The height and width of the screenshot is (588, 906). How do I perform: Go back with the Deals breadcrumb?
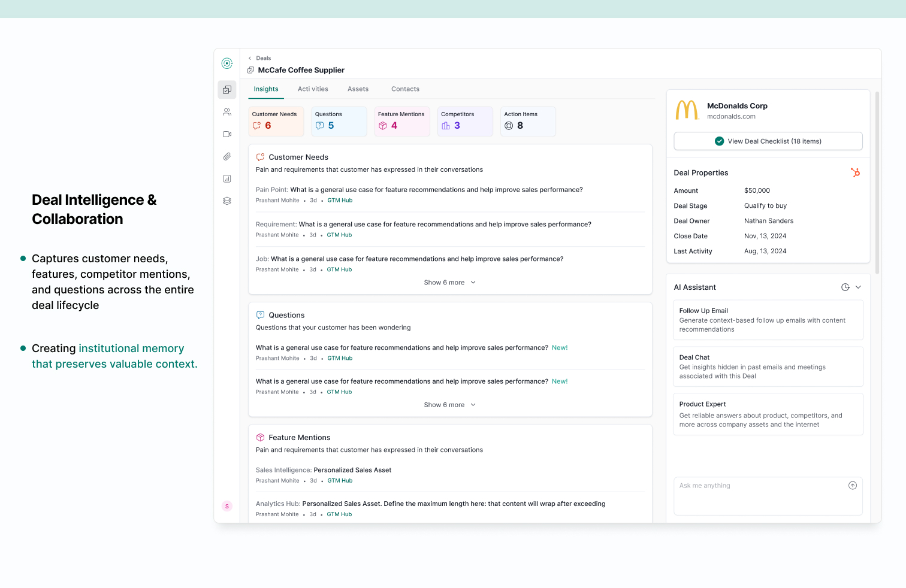(x=259, y=58)
